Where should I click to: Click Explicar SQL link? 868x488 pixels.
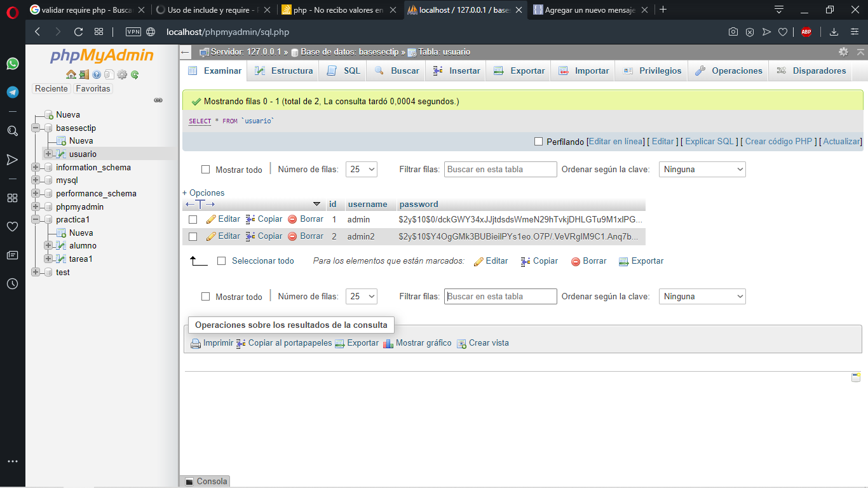(x=709, y=142)
